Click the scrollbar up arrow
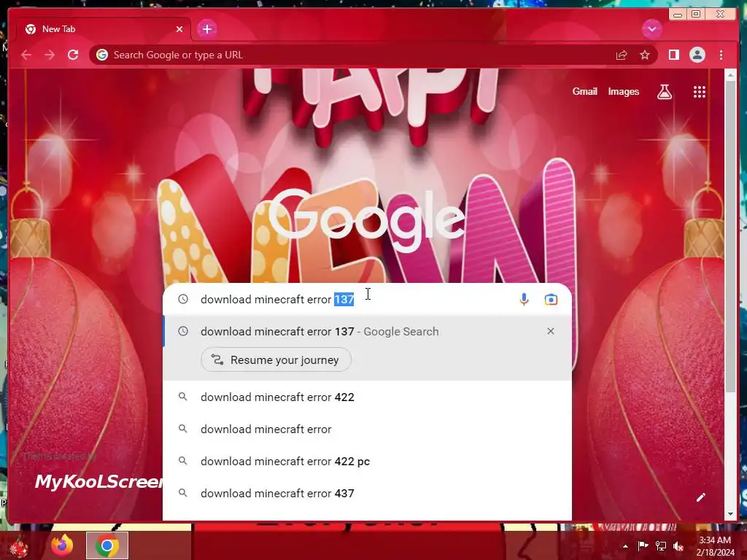Viewport: 747px width, 560px height. tap(730, 75)
